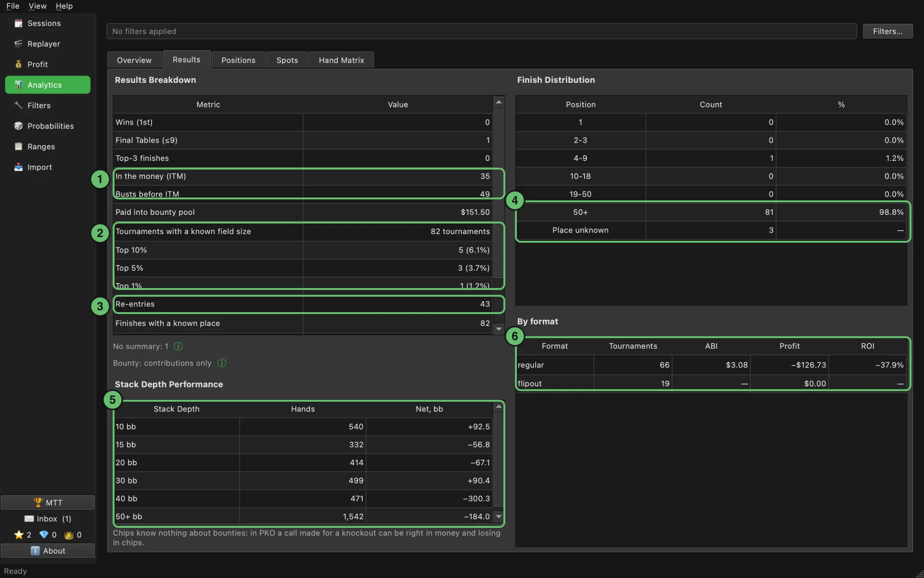Viewport: 924px width, 578px height.
Task: Click the crown counter icon
Action: pyautogui.click(x=69, y=535)
